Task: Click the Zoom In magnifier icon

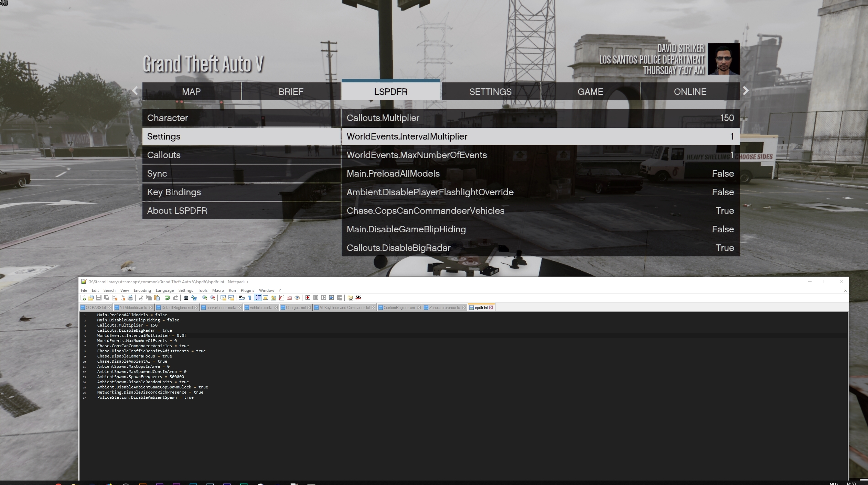Action: coord(205,298)
